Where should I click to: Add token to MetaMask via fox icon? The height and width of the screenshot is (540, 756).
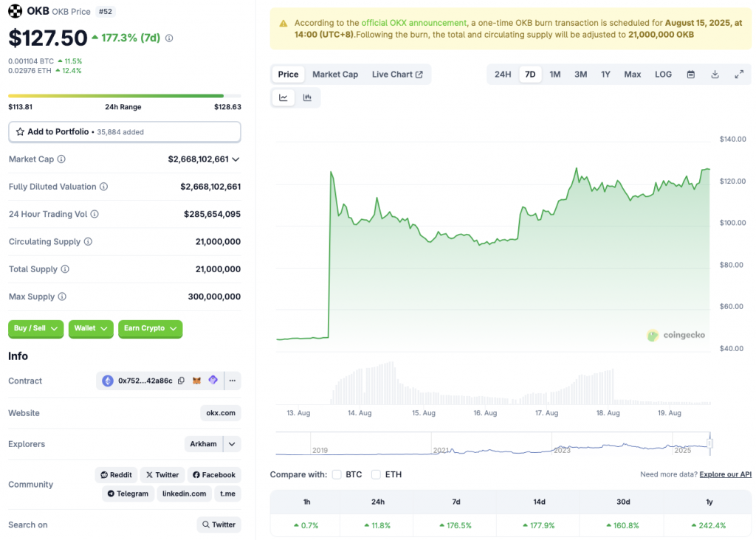click(196, 381)
